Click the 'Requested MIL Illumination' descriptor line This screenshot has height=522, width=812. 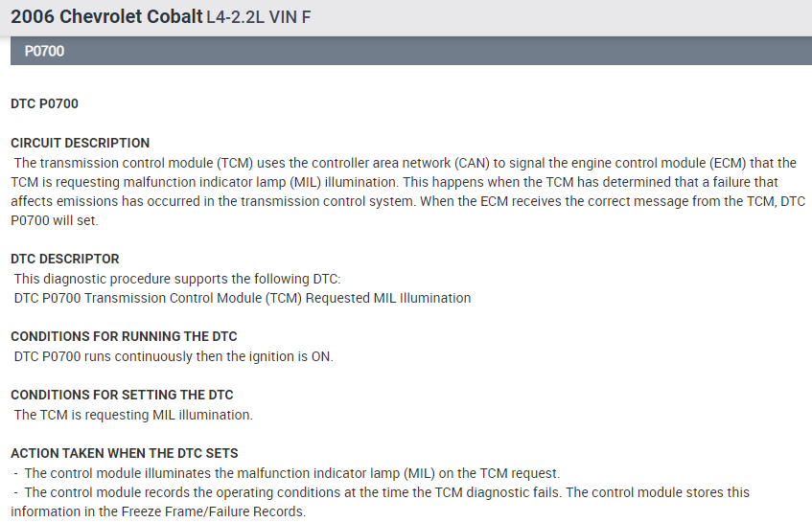[243, 298]
